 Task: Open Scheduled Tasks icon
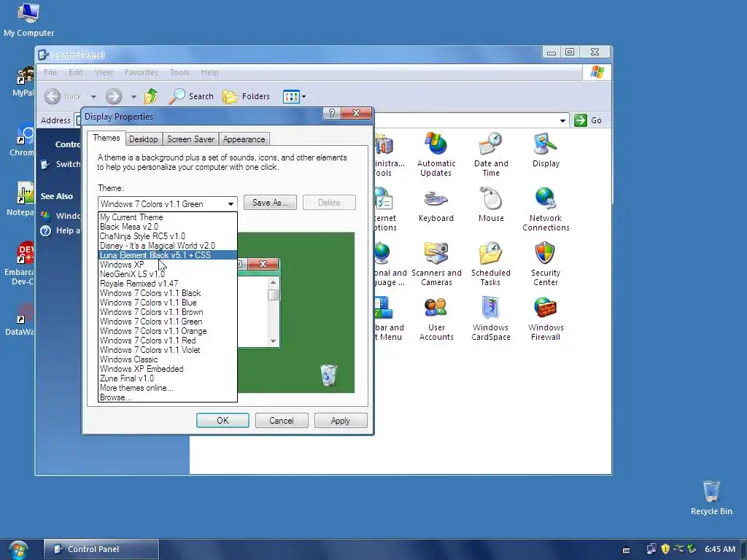click(x=491, y=264)
